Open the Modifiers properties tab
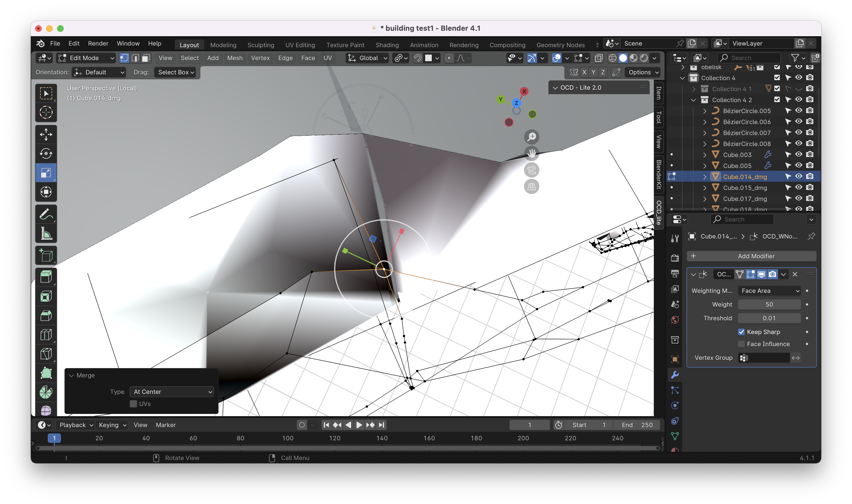 click(x=675, y=375)
